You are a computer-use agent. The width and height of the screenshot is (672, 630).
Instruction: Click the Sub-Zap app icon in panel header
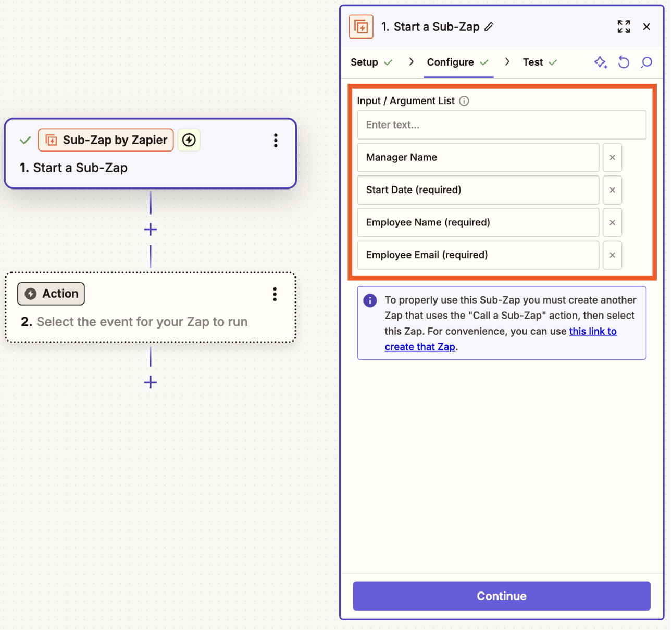click(361, 27)
